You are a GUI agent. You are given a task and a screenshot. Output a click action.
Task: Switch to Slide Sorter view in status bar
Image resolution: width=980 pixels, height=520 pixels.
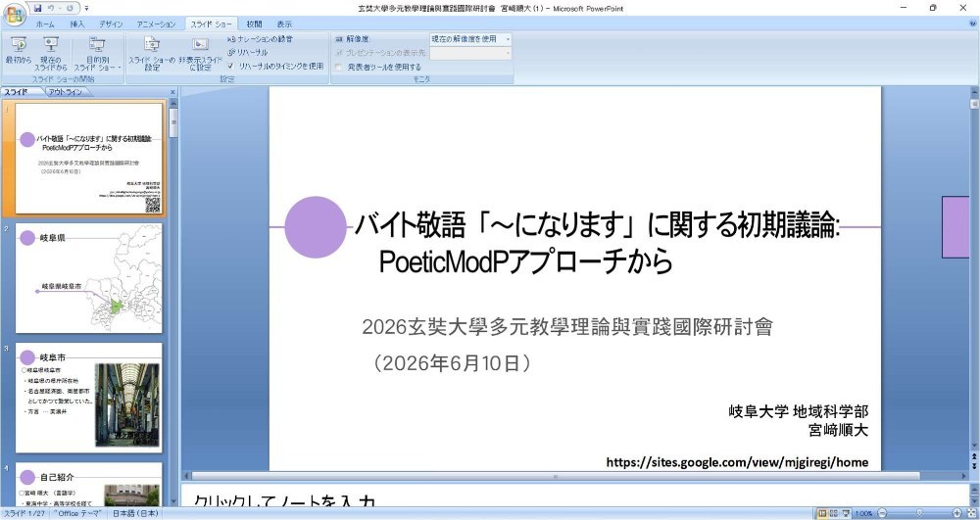(834, 513)
